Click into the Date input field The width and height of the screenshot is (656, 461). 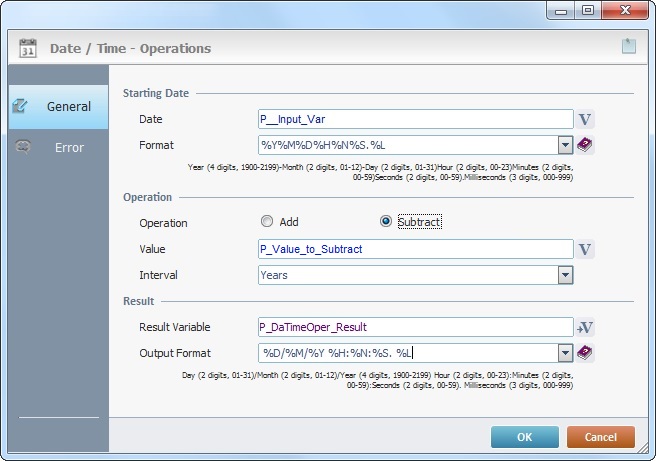click(x=415, y=120)
